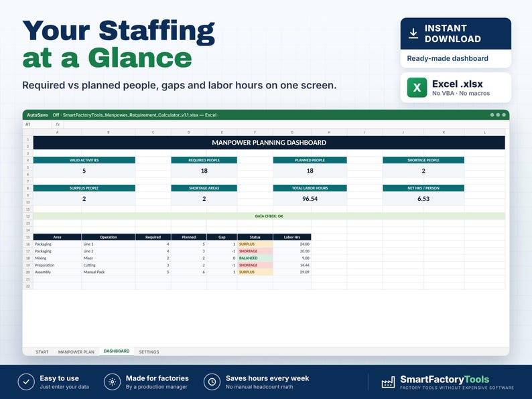Switch to the MANPOWER PLAN sheet tab
Image resolution: width=532 pixels, height=399 pixels.
pyautogui.click(x=76, y=352)
